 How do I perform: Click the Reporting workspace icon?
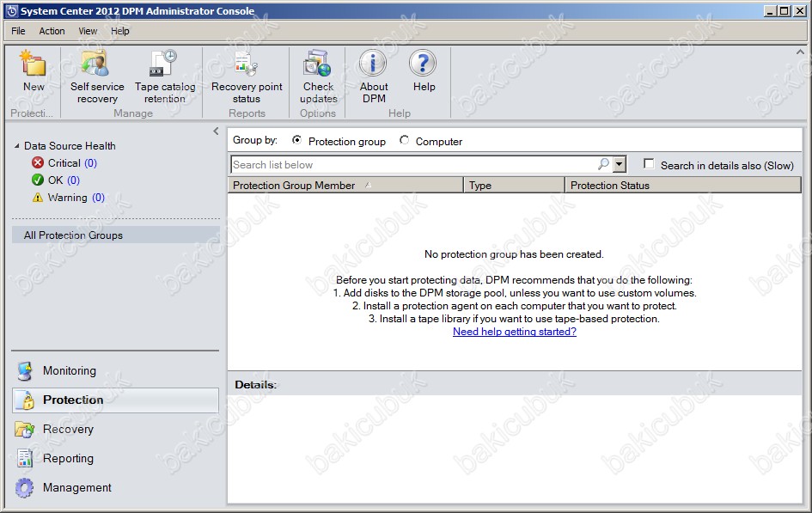[24, 458]
